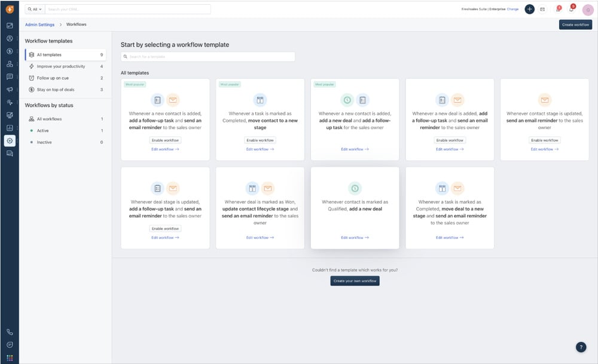
Task: Open the Phone icon near bottom sidebar
Action: tap(10, 332)
